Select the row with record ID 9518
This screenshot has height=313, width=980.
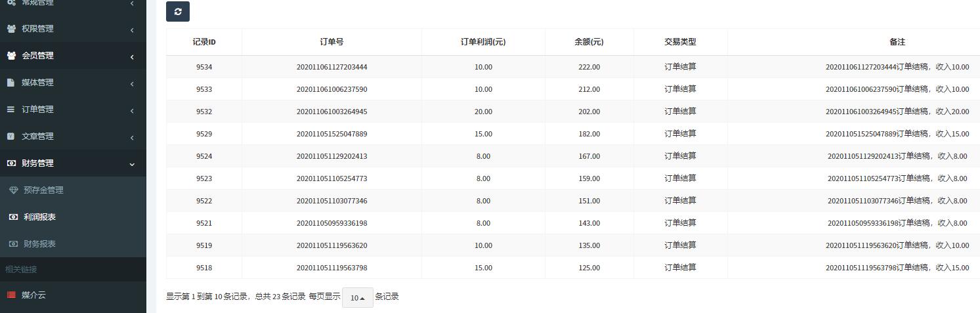click(x=204, y=268)
